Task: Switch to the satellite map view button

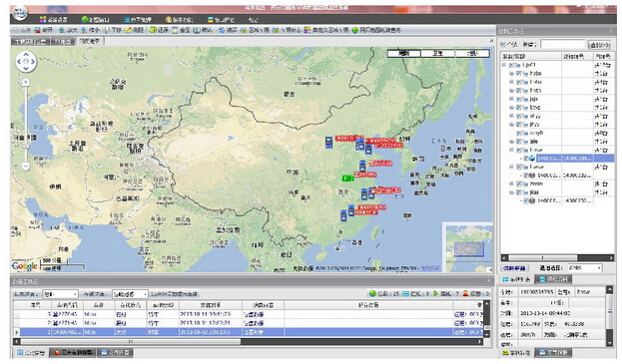Action: (x=438, y=53)
